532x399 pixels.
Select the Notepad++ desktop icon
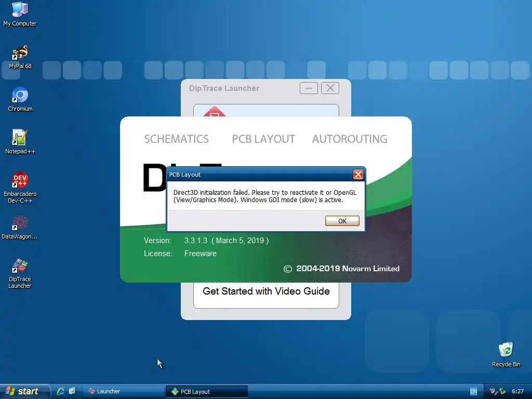point(20,142)
